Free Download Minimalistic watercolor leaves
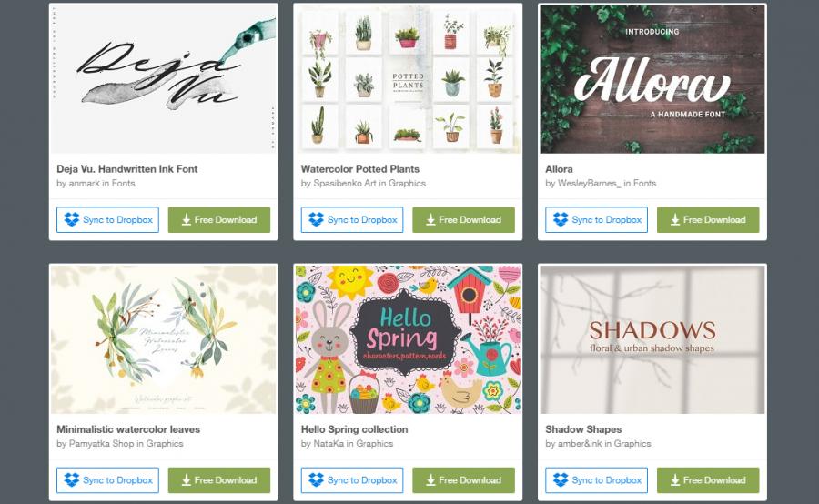The image size is (819, 504). pos(218,480)
